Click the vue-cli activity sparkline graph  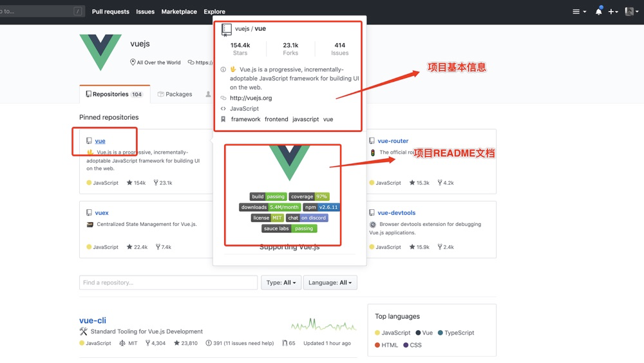tap(324, 325)
